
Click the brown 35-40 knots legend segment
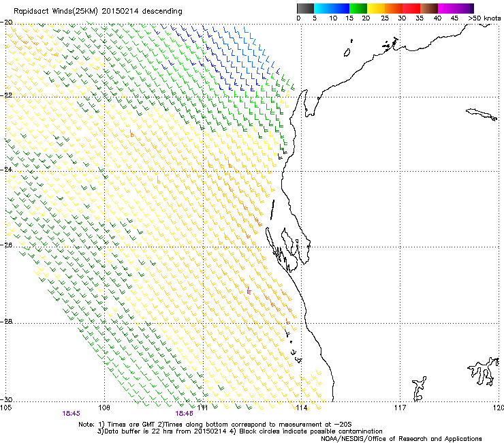(x=429, y=8)
